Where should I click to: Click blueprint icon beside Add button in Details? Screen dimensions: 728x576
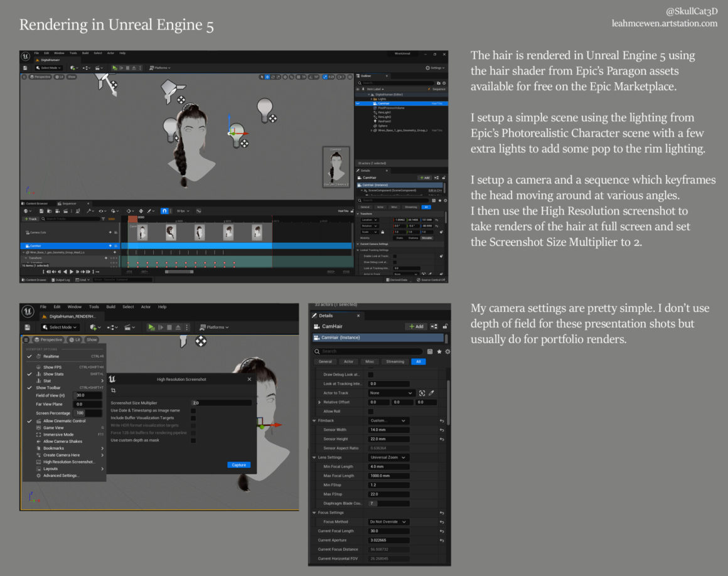(x=434, y=326)
